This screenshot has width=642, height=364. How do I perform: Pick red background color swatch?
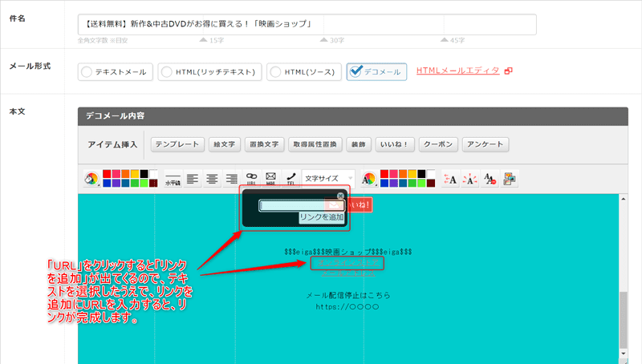pos(107,174)
